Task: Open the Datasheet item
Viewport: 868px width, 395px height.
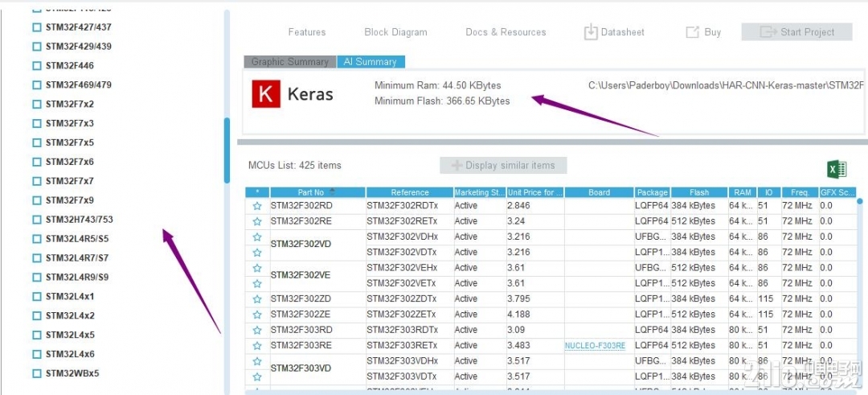Action: (615, 32)
